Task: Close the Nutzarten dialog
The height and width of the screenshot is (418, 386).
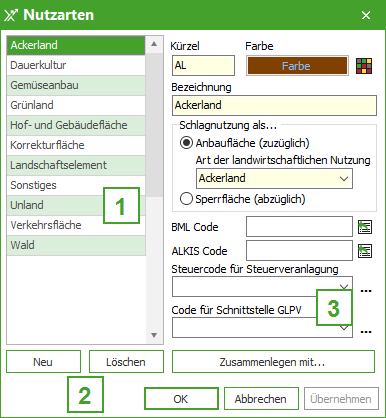Action: (366, 15)
